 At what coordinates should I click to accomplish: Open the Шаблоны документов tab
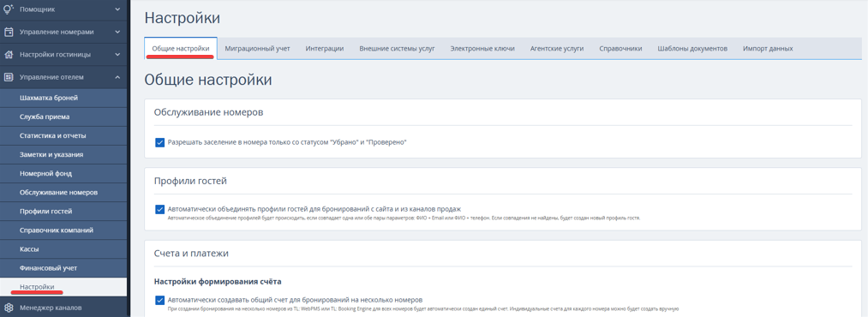click(692, 49)
